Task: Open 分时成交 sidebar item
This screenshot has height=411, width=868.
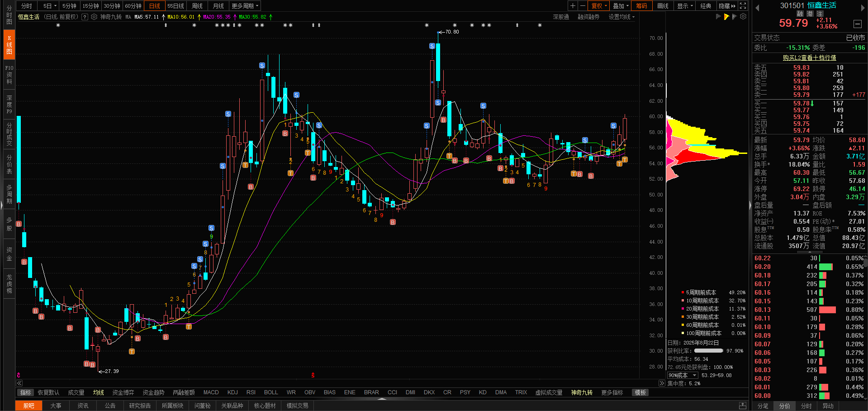Action: [9, 134]
